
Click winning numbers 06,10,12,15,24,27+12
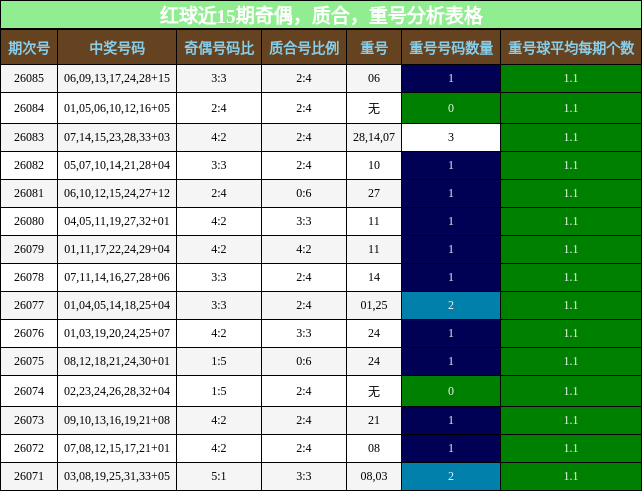[117, 193]
